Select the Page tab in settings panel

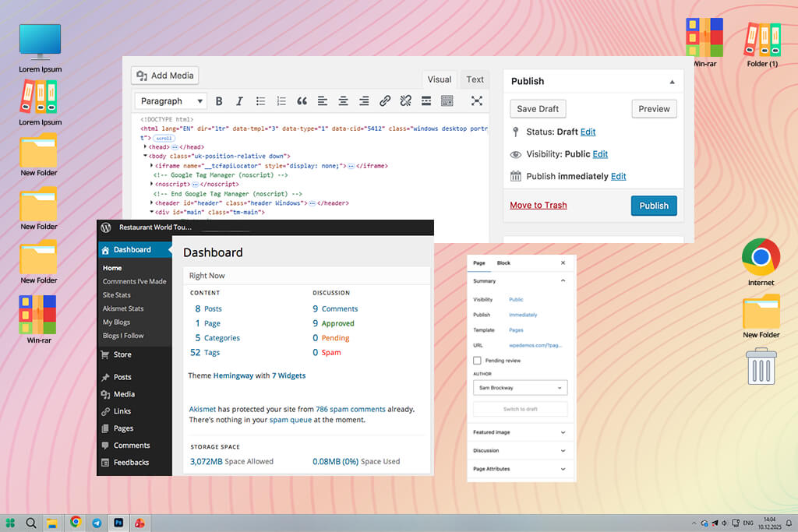coord(479,263)
